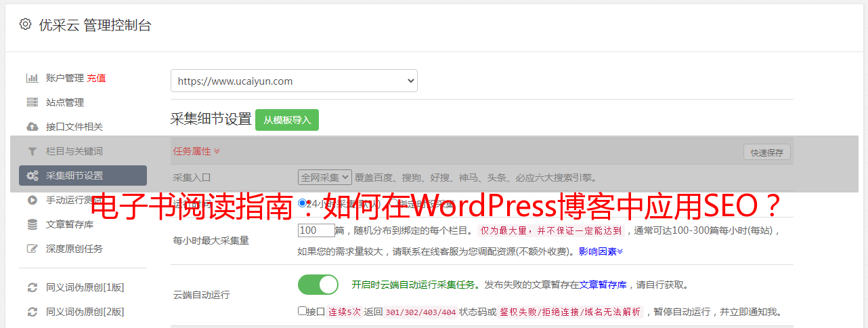Viewport: 868px width, 328px height.
Task: Select the 24小时采集 radio button
Action: click(303, 202)
